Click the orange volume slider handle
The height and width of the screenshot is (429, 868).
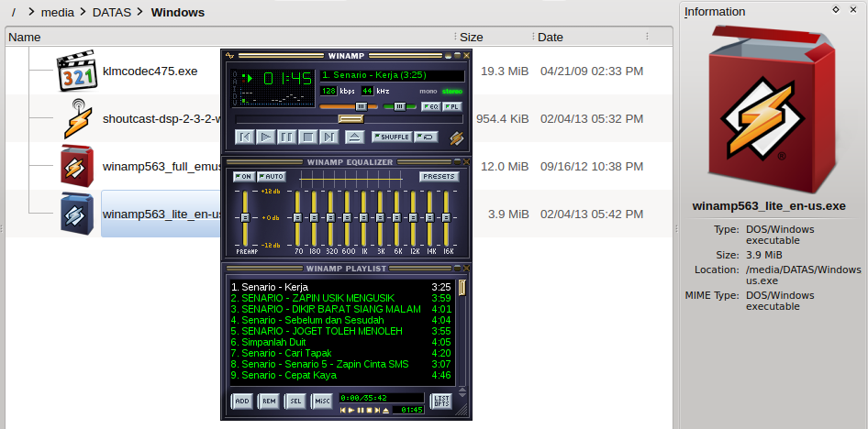(x=361, y=106)
